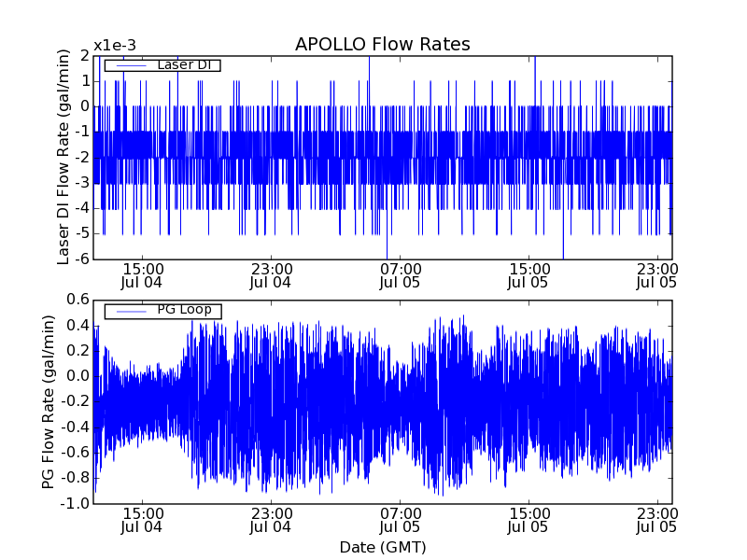
Task: Click the '0.0' tick on PG Flow y-axis
Action: tap(78, 376)
